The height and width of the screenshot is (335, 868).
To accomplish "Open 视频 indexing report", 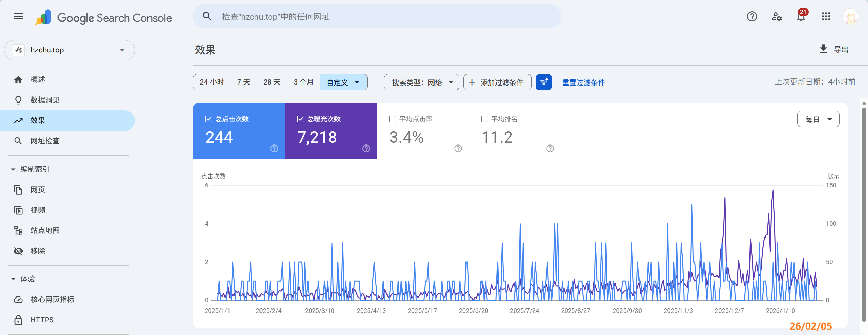I will point(67,210).
